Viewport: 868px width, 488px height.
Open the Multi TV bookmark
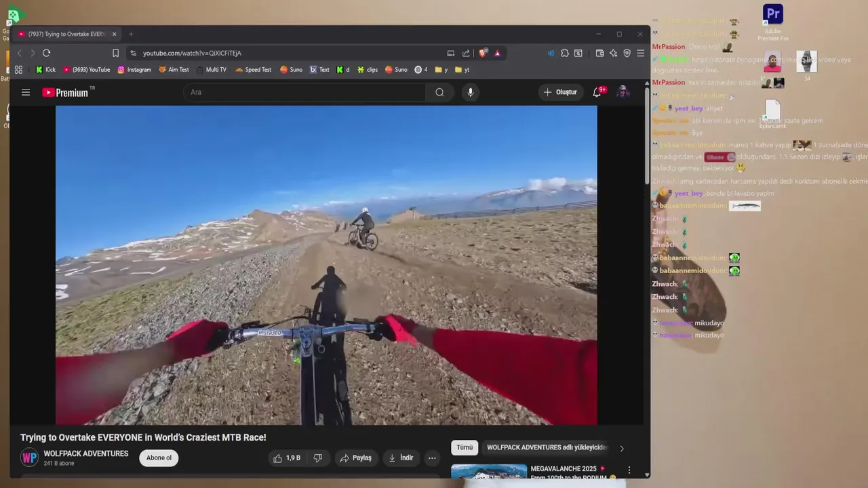coord(211,69)
